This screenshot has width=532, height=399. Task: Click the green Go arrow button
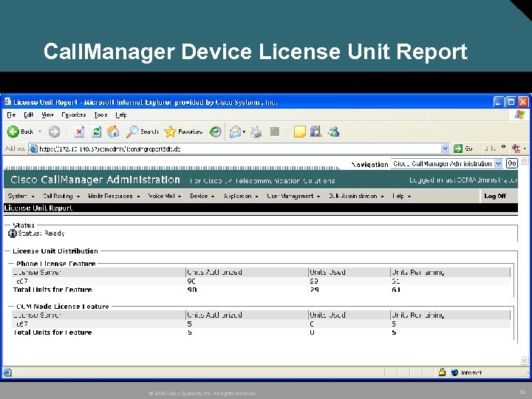(x=458, y=149)
